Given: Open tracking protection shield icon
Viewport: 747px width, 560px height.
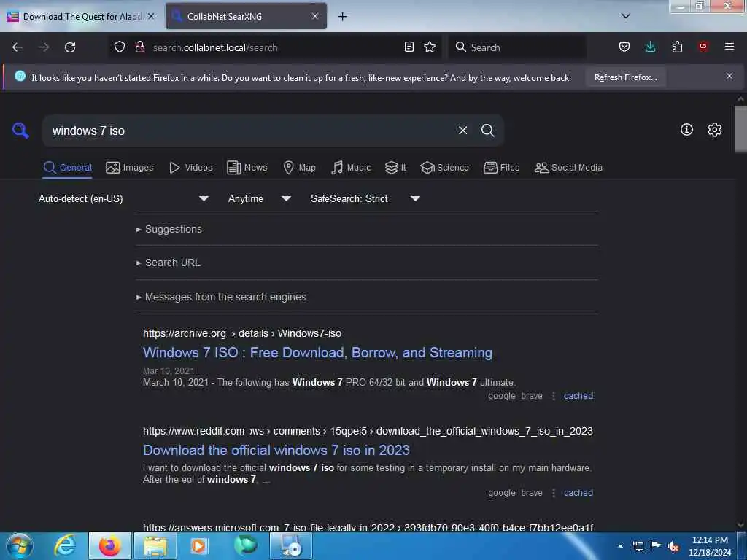Looking at the screenshot, I should pyautogui.click(x=120, y=47).
